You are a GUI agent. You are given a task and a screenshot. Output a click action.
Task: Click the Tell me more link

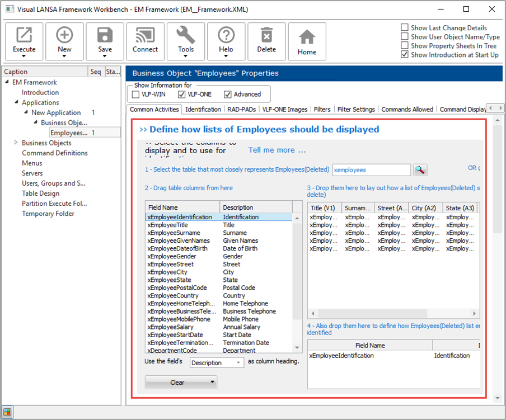point(277,150)
